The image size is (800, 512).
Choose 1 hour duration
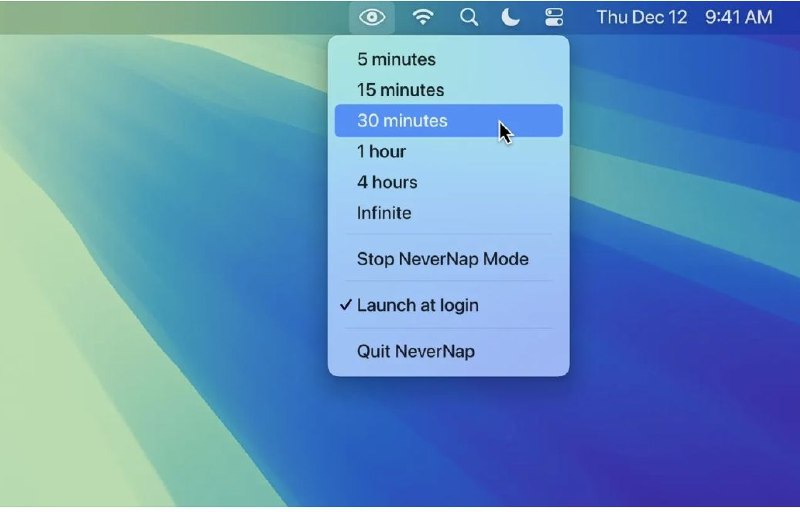[448, 151]
